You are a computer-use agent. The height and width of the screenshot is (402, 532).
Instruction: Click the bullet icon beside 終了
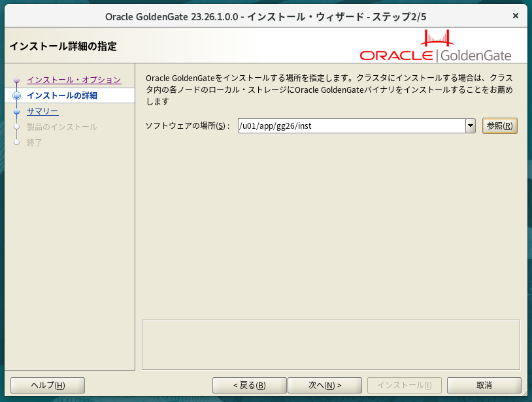17,142
